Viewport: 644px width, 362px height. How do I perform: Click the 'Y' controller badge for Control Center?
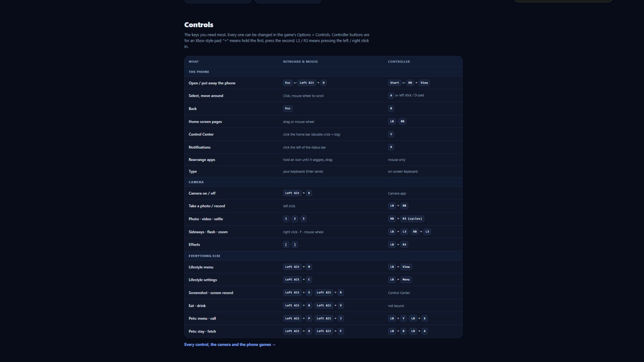pos(391,134)
